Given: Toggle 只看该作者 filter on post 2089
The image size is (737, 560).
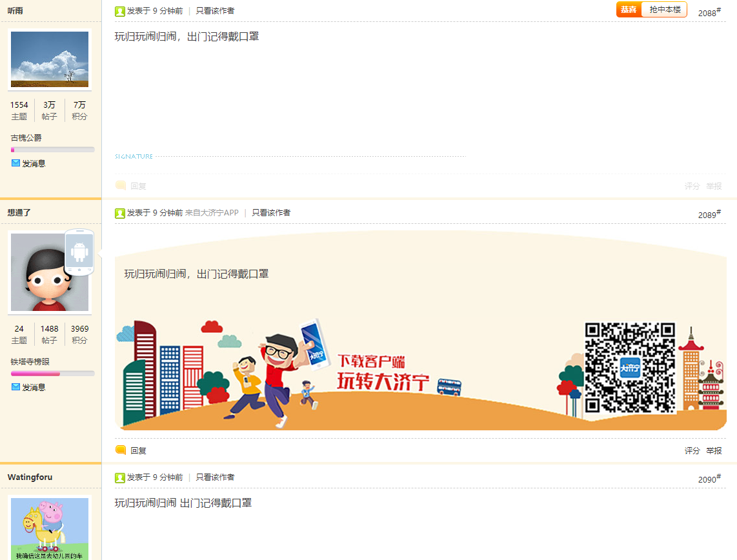Looking at the screenshot, I should point(270,213).
